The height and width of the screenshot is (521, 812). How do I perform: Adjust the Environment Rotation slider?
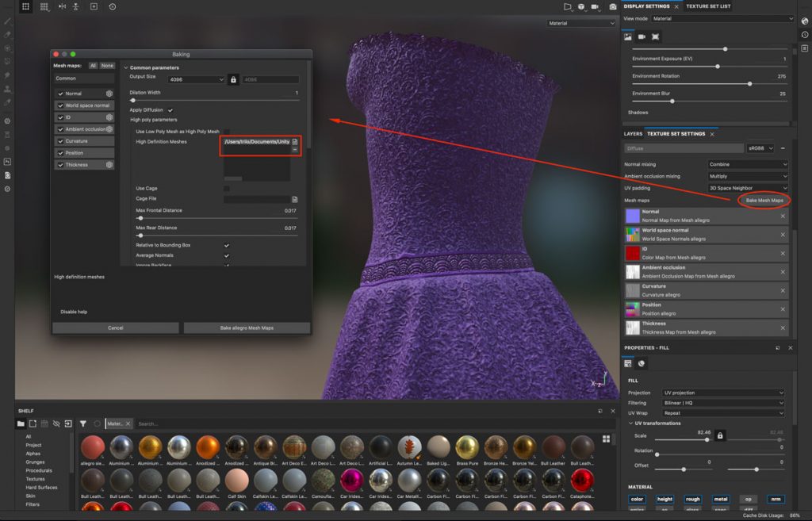(x=749, y=83)
